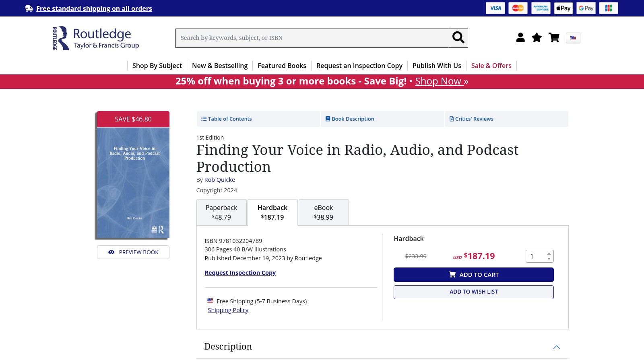Screen dimensions: 644x362
Task: Click the 1st Edition label
Action: (210, 138)
